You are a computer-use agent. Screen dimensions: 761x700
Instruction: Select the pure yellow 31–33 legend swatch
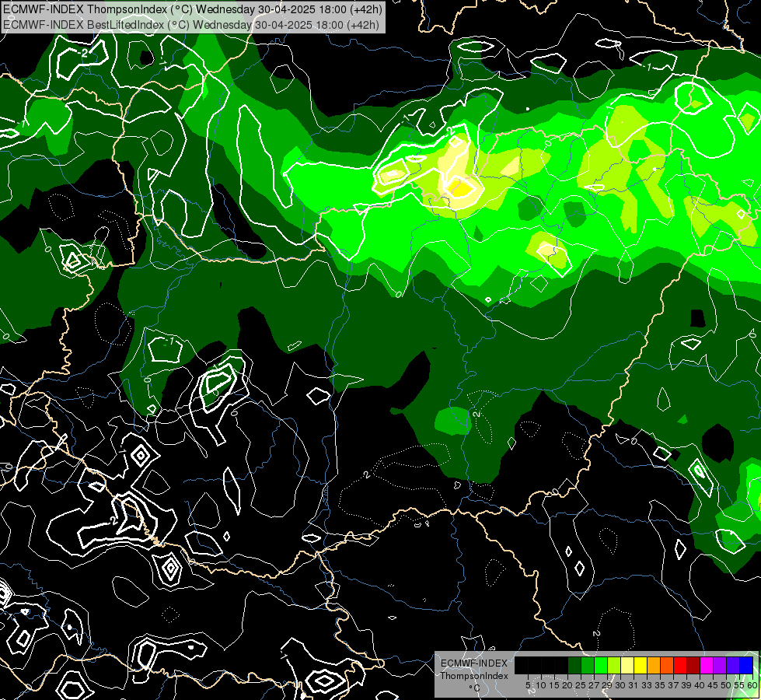pos(641,666)
